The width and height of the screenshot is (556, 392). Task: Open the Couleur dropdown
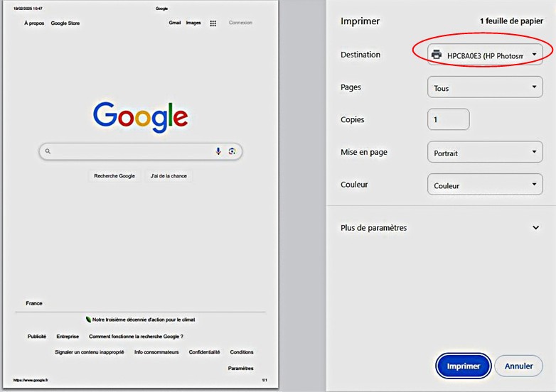point(485,185)
